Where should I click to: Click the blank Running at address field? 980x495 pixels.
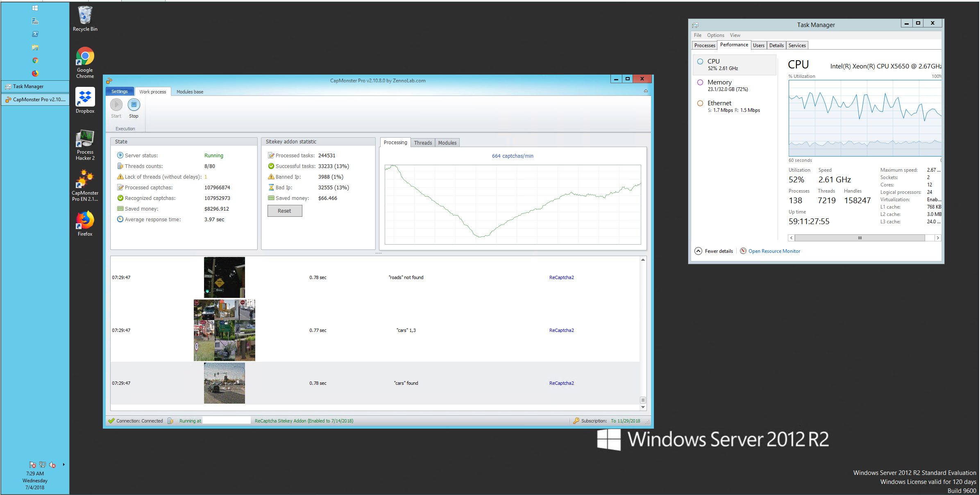point(227,420)
